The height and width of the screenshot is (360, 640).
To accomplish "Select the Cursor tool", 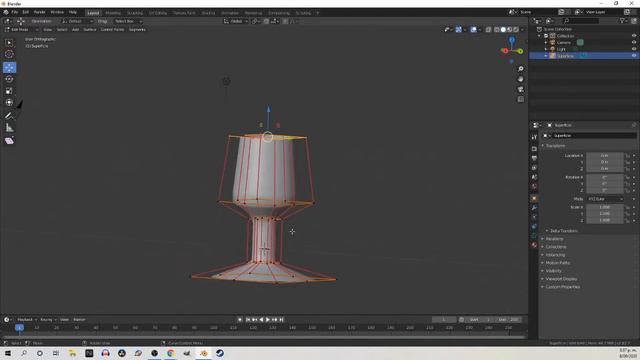I will 9,54.
